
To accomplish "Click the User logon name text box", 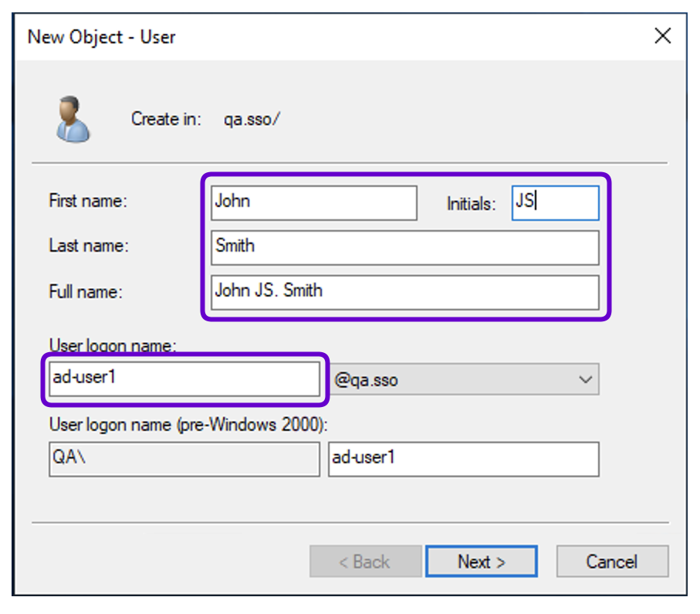I will point(184,379).
